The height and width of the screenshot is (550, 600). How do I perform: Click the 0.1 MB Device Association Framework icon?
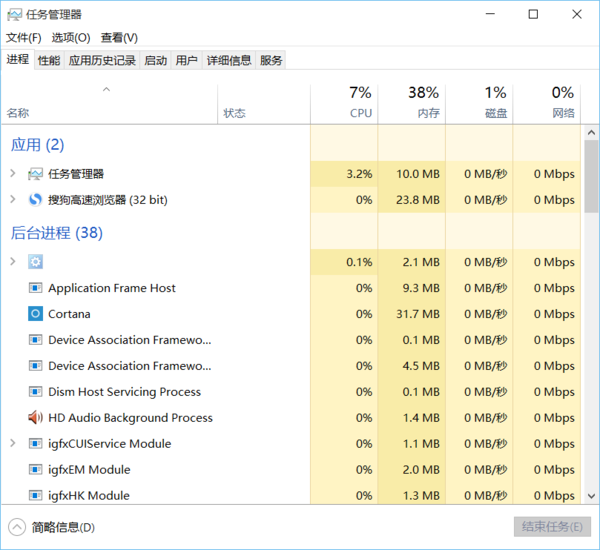pyautogui.click(x=35, y=340)
